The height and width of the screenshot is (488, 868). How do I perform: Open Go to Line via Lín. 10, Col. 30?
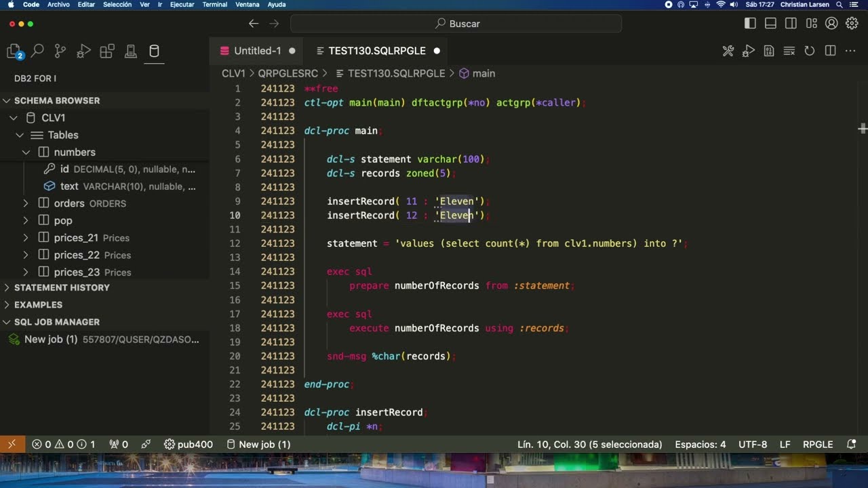coord(589,445)
